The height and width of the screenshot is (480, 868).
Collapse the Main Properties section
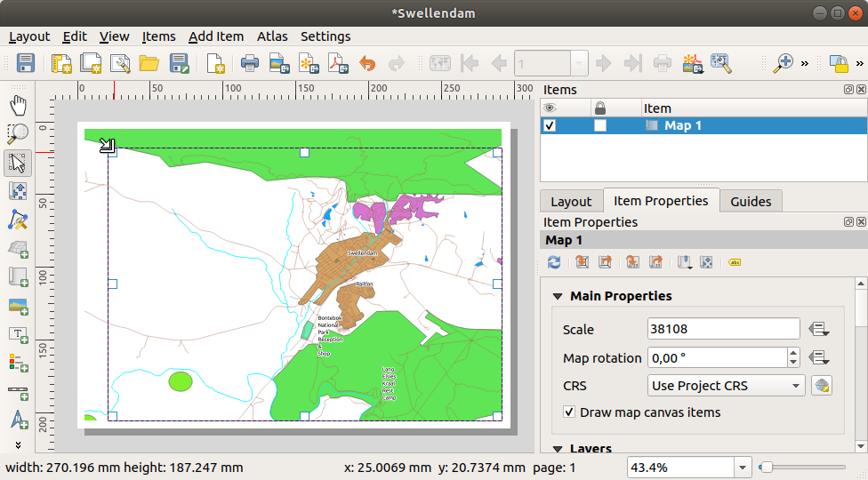pos(559,296)
